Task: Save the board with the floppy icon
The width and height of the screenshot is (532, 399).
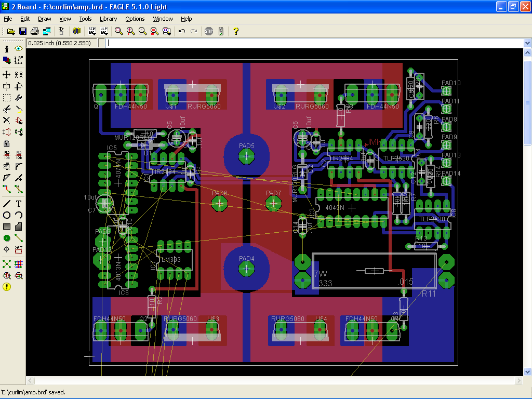Action: [x=23, y=32]
